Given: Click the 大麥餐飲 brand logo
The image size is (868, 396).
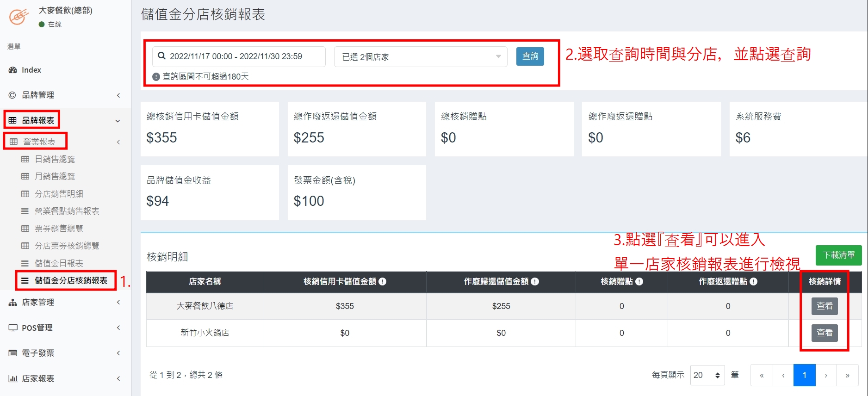Looking at the screenshot, I should point(19,17).
